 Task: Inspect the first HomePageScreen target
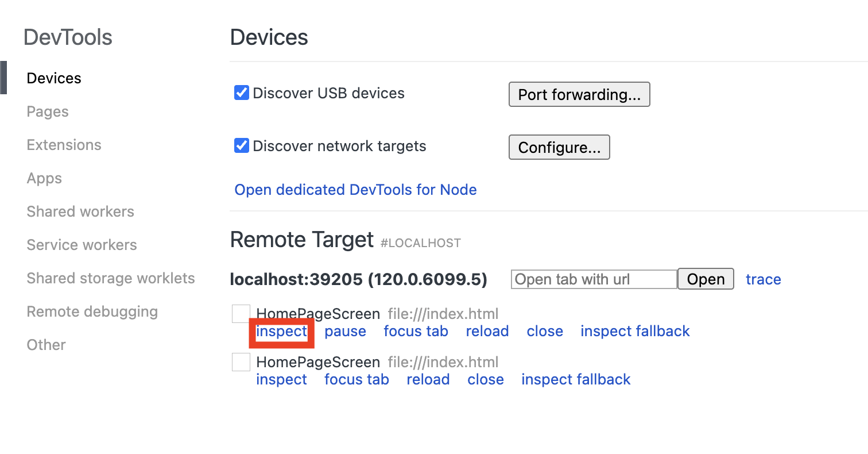click(x=281, y=331)
